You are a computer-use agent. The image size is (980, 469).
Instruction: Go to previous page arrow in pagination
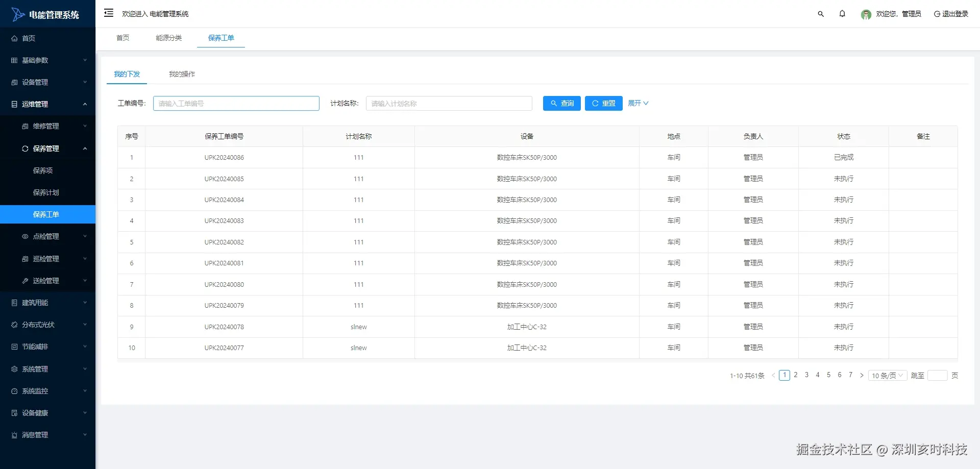pyautogui.click(x=773, y=376)
